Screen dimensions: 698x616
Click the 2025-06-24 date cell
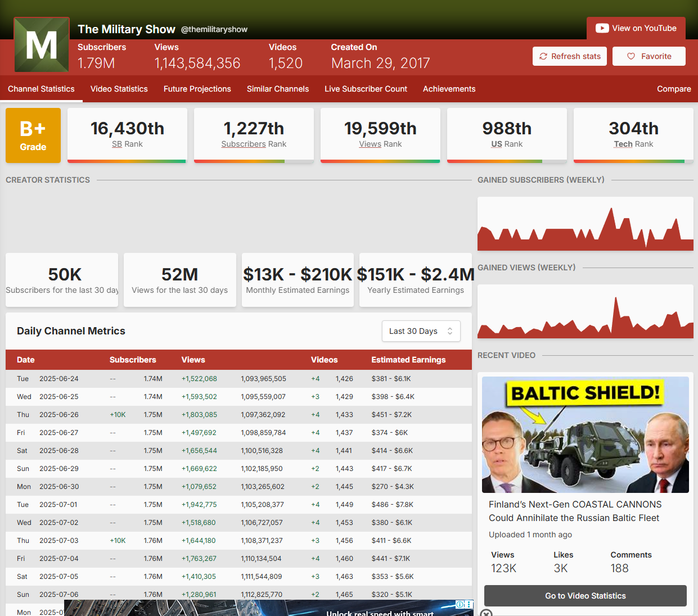[59, 379]
